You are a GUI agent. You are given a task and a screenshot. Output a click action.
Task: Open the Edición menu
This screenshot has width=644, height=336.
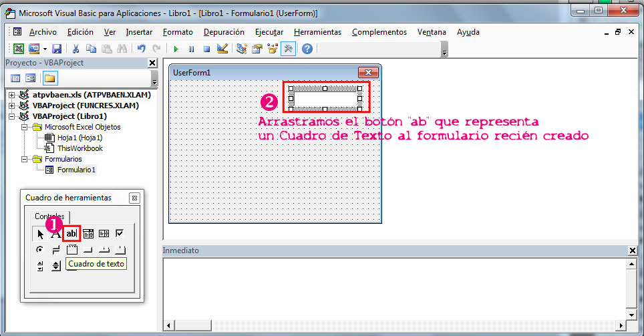click(80, 32)
